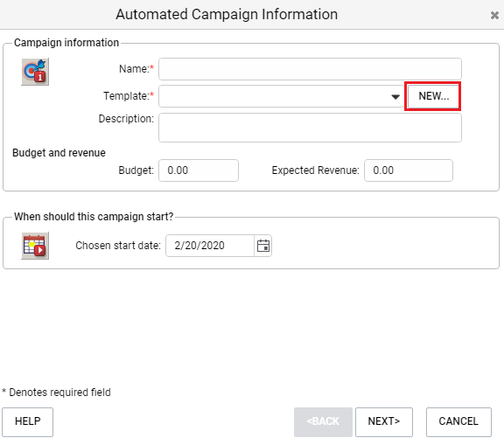The height and width of the screenshot is (445, 504).
Task: Click the campaign start calendar icon
Action: click(35, 246)
